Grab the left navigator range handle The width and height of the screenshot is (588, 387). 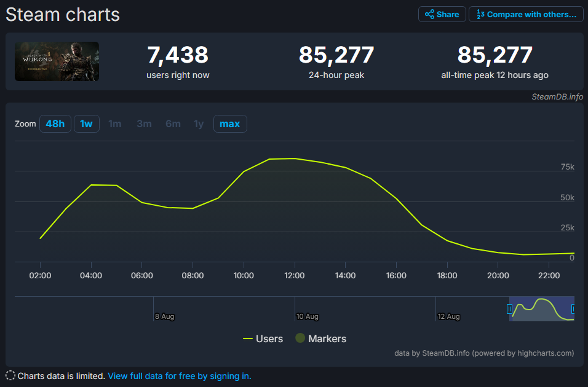(x=509, y=309)
